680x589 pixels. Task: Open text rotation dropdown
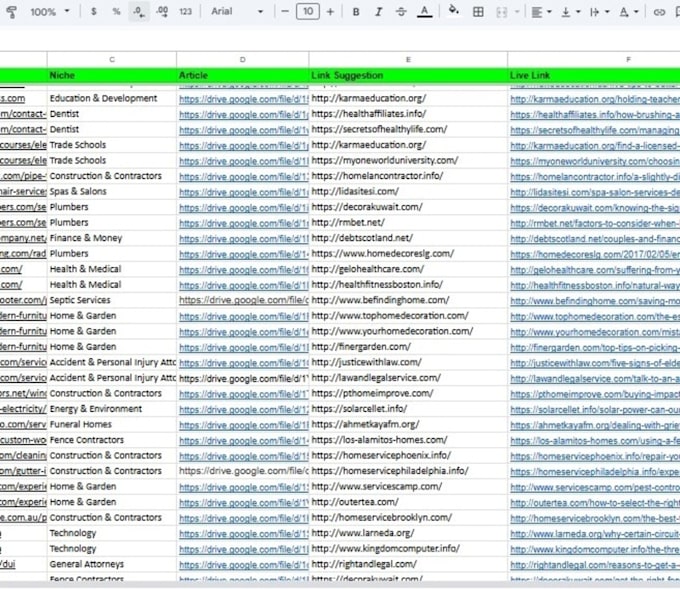point(628,12)
